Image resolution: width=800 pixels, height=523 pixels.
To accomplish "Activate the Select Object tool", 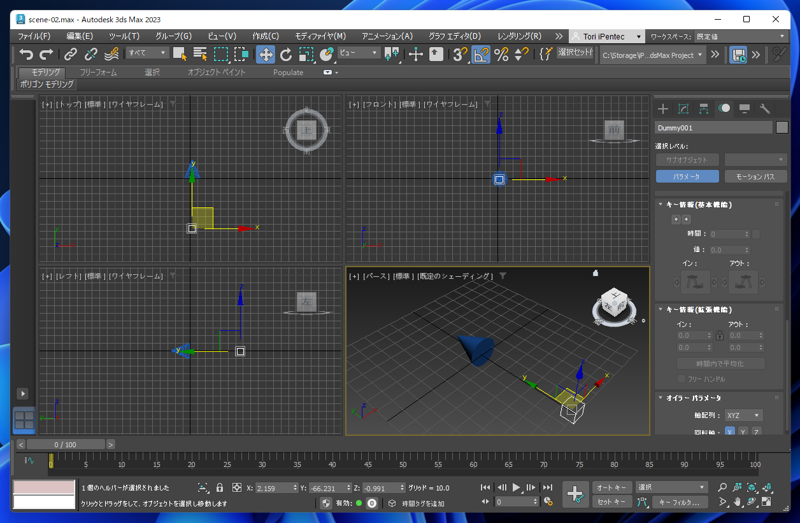I will point(180,54).
